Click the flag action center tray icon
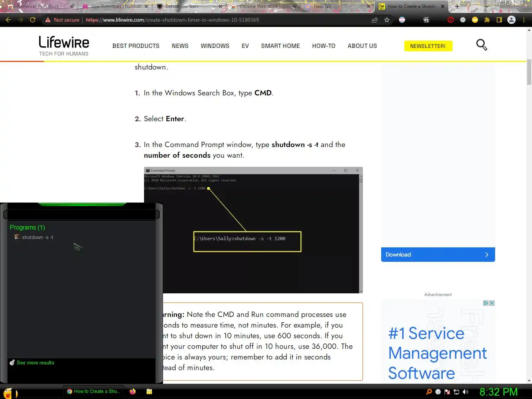The height and width of the screenshot is (399, 532). (x=447, y=392)
